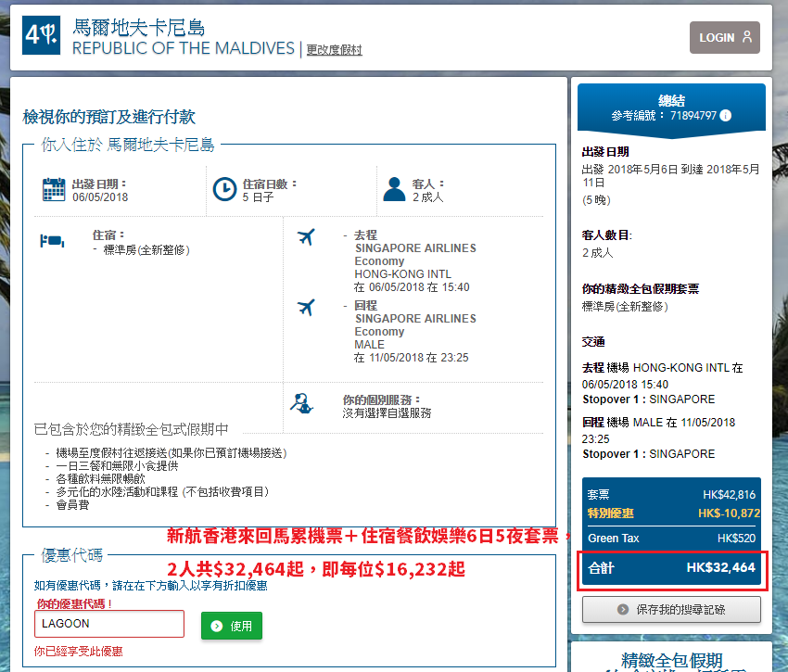Click the person icon beside 客人
This screenshot has height=672, width=788.
[x=394, y=189]
